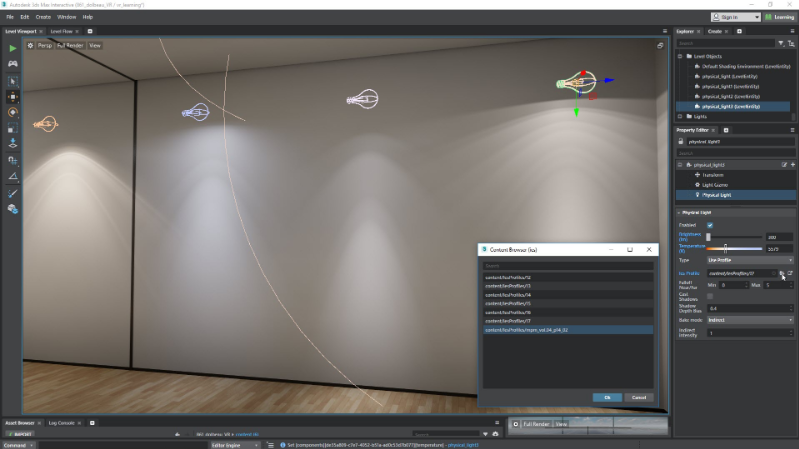
Task: Click Ok in the Content Browser dialog
Action: pyautogui.click(x=606, y=397)
